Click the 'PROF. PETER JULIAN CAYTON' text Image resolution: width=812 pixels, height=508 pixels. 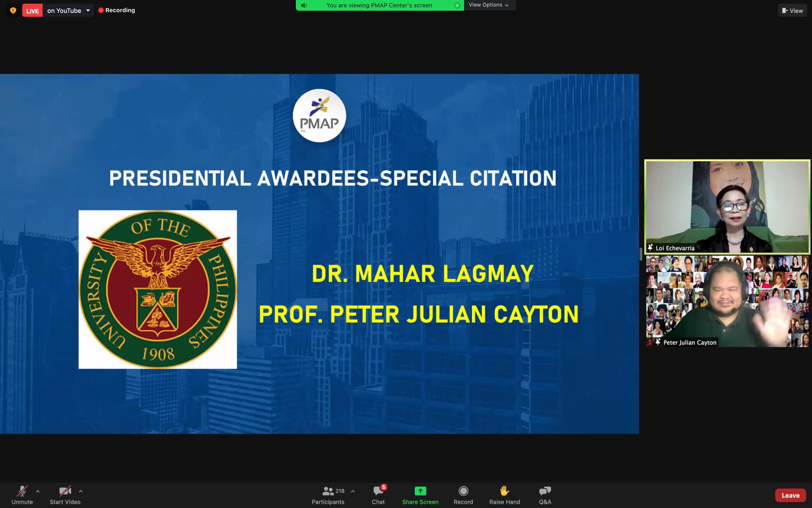point(419,314)
